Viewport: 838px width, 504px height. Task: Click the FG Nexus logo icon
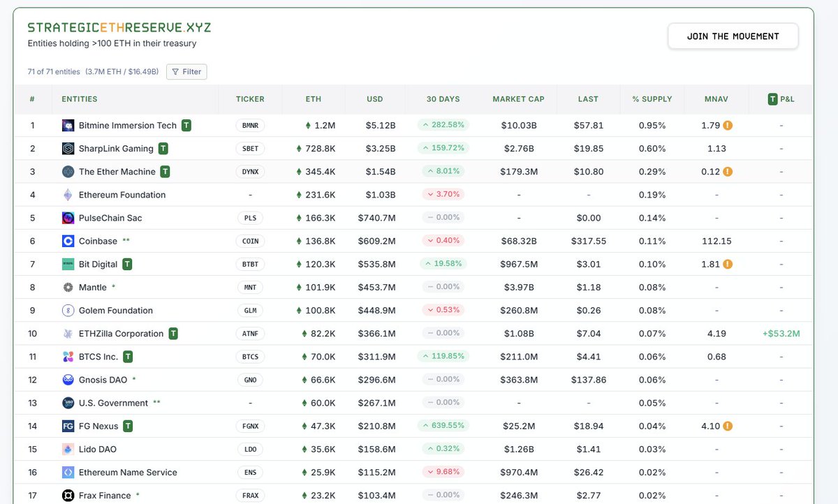click(68, 426)
